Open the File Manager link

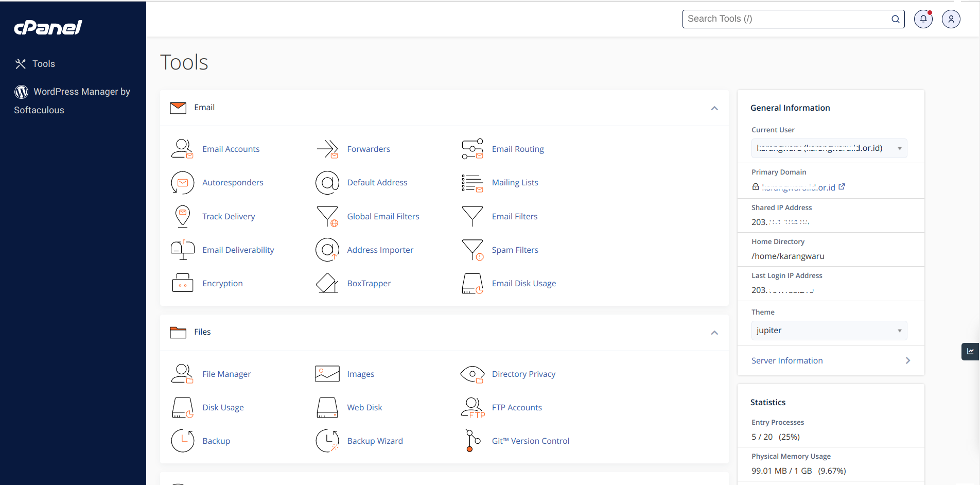226,374
